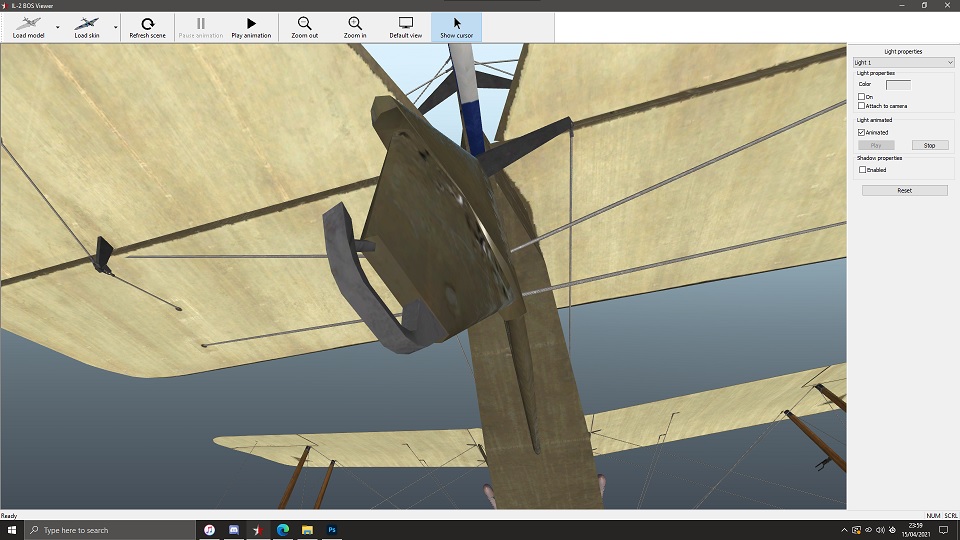Screen dimensions: 960x540
Task: Click the Load model airplane icon
Action: coord(28,24)
